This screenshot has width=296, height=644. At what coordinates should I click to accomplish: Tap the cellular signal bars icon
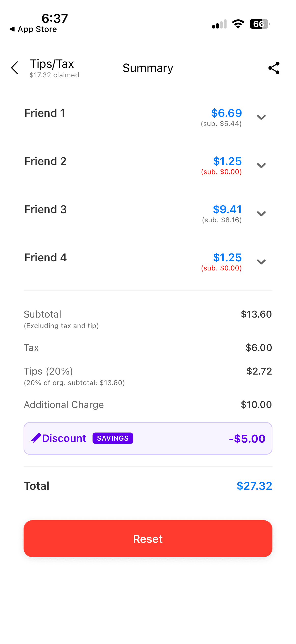click(x=219, y=24)
